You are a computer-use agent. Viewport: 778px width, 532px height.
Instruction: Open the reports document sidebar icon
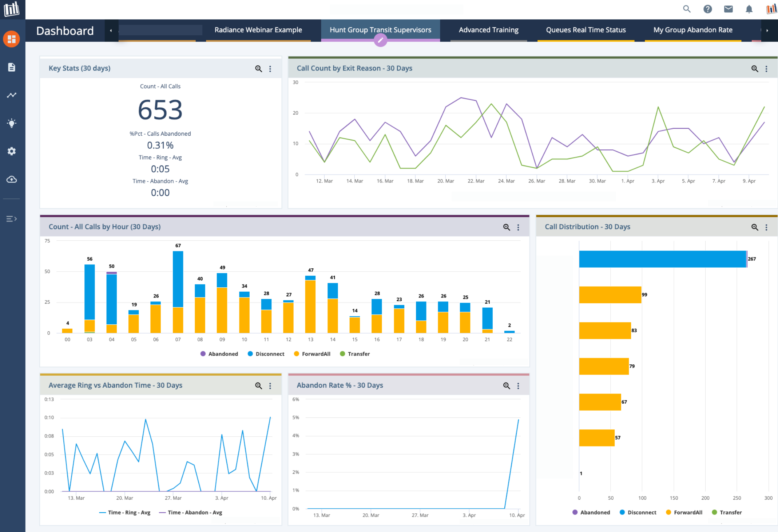tap(12, 67)
